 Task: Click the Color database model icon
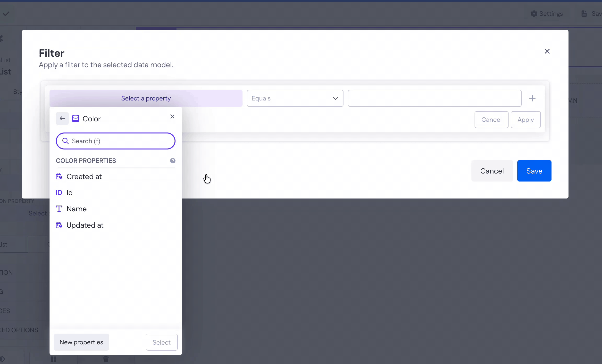click(x=75, y=118)
